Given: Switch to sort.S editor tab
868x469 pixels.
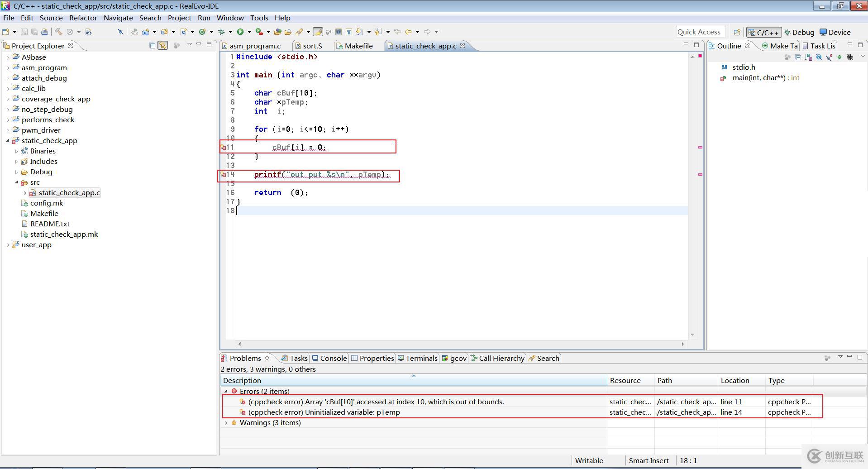Looking at the screenshot, I should point(312,46).
